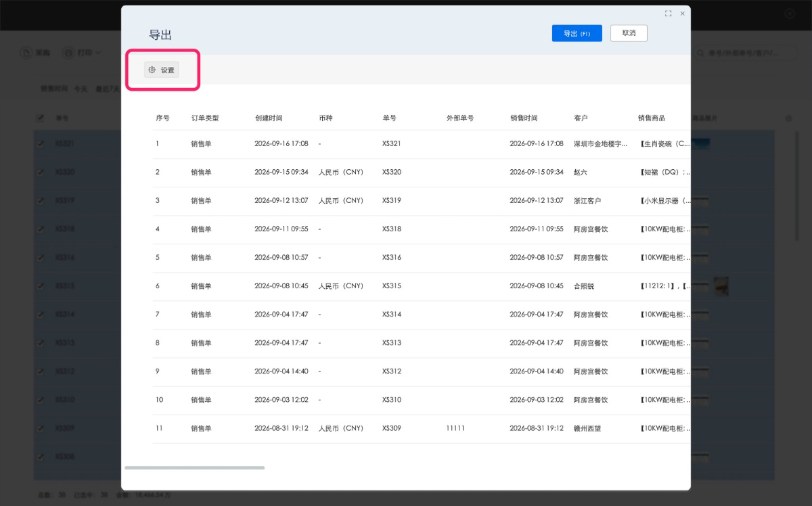Click customer 赣州西望 in row 11
Image resolution: width=812 pixels, height=506 pixels.
[587, 428]
